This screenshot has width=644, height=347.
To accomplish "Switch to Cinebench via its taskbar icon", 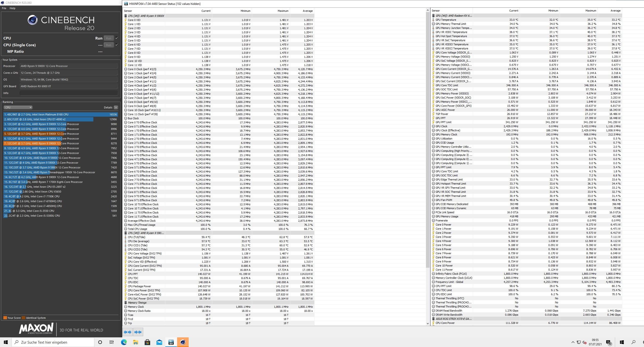I will point(183,342).
